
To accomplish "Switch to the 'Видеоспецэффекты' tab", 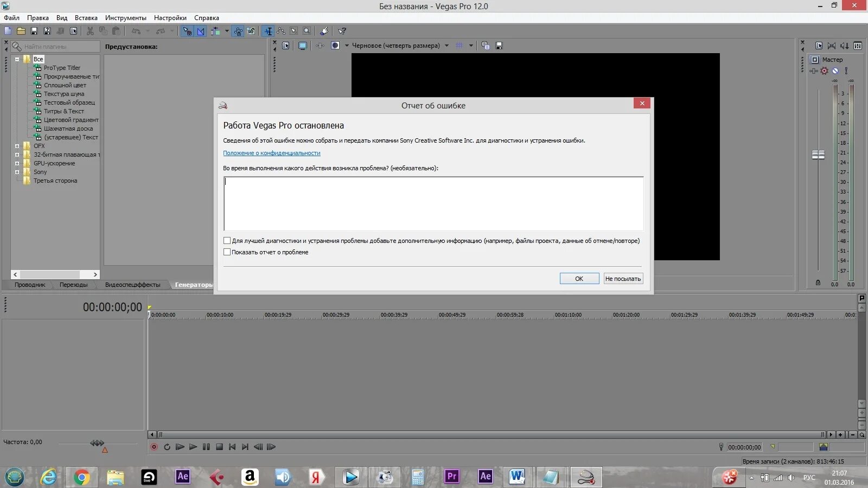I will click(133, 285).
